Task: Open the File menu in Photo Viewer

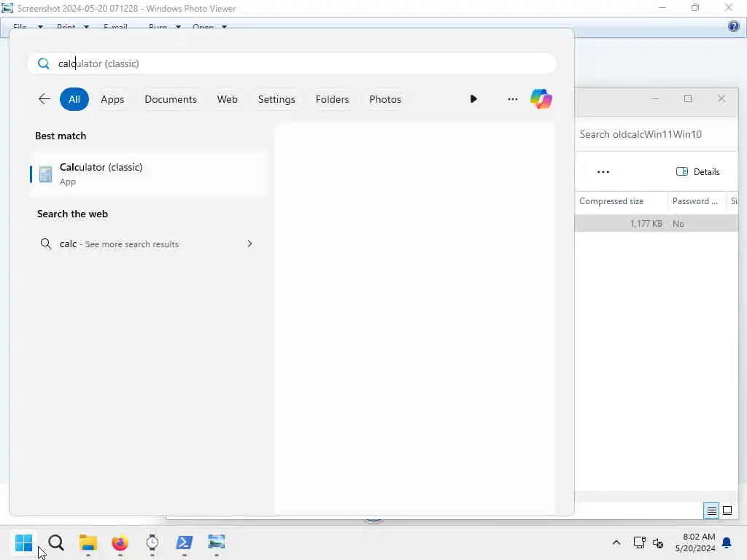Action: [x=28, y=27]
